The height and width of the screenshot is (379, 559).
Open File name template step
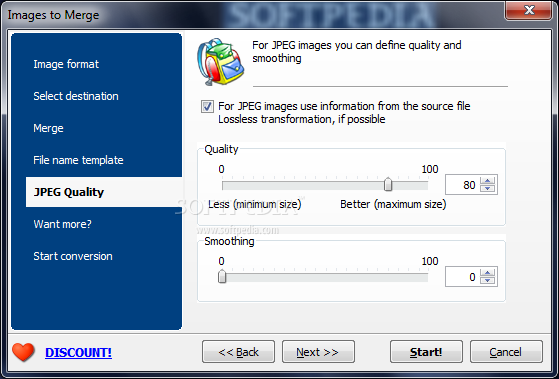pyautogui.click(x=78, y=160)
